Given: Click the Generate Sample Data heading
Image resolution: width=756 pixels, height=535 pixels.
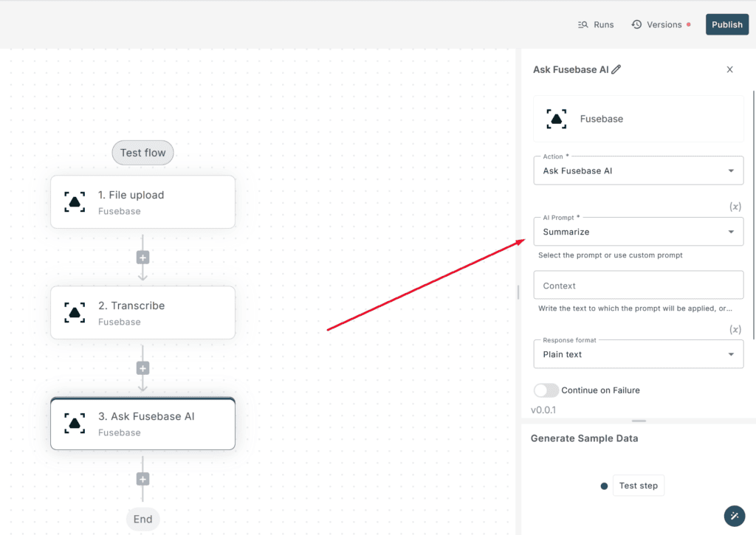Looking at the screenshot, I should click(x=585, y=438).
